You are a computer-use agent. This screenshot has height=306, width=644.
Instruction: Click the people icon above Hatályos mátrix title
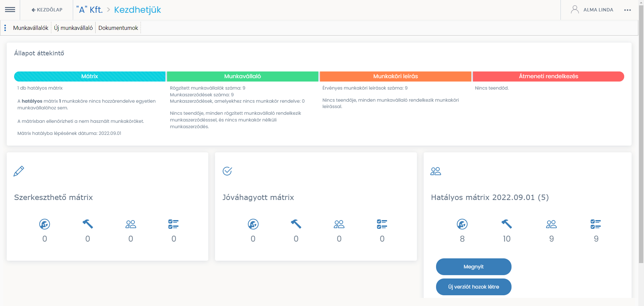coord(435,171)
